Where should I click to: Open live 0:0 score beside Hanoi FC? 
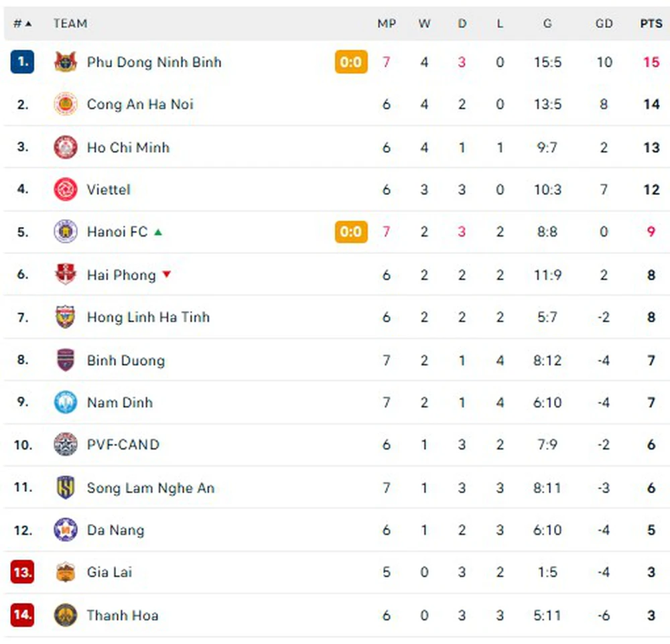pos(351,233)
